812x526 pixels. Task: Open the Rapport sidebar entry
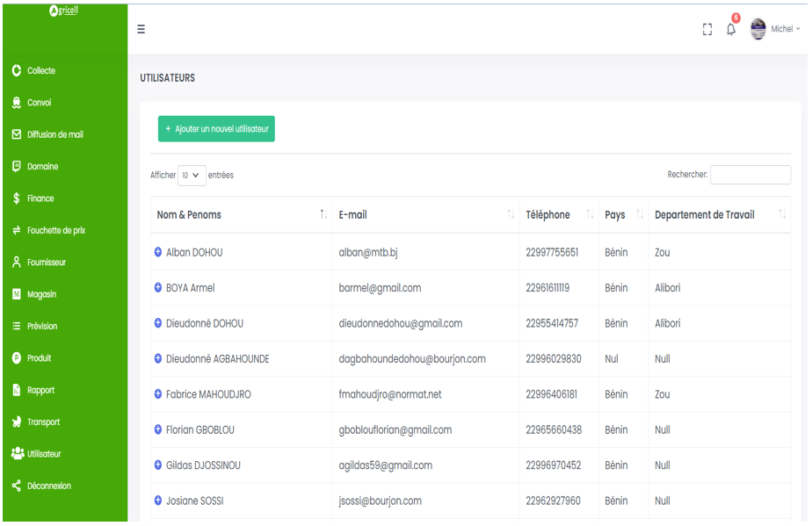coord(40,390)
